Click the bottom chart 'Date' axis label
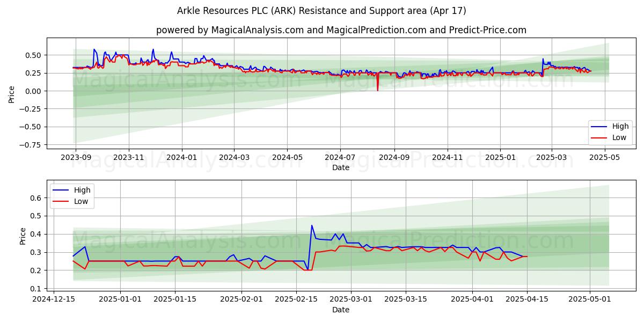The height and width of the screenshot is (322, 644). 341,310
